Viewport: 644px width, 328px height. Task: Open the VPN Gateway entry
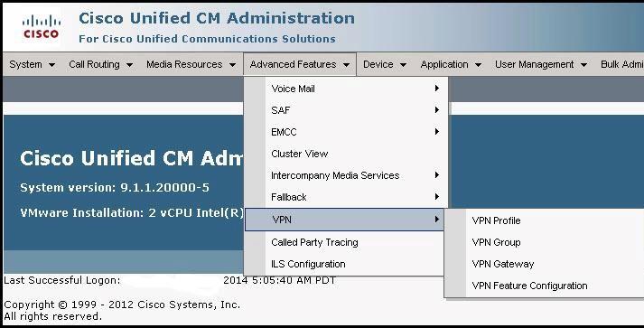point(545,264)
